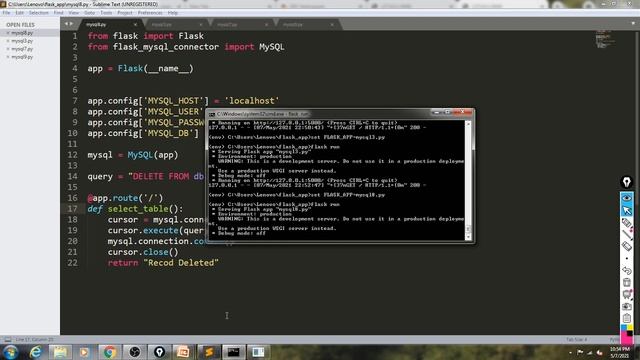The height and width of the screenshot is (360, 640).
Task: Open File Explorer from the taskbar
Action: (60, 352)
